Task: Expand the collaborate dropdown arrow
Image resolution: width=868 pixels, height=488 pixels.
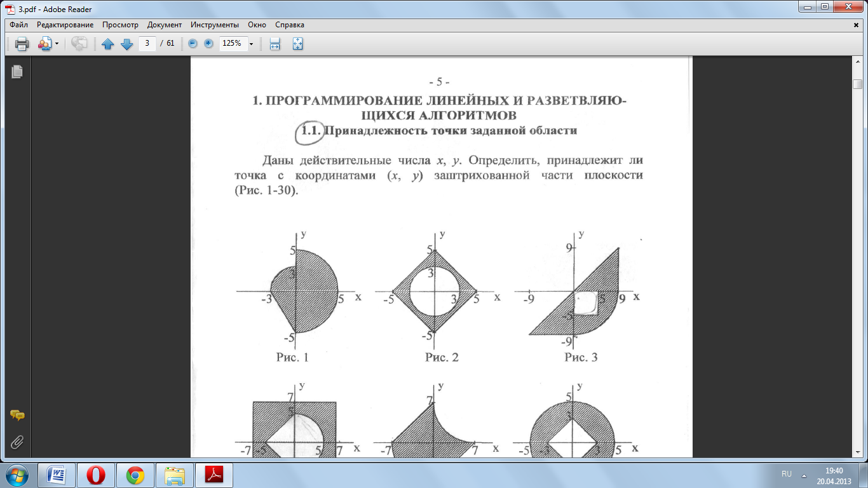Action: tap(57, 44)
